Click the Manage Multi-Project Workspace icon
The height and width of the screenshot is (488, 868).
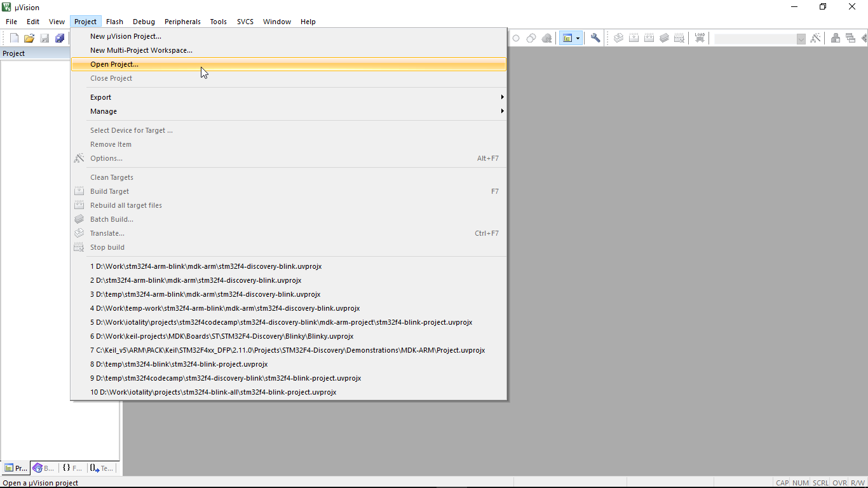[x=851, y=38]
